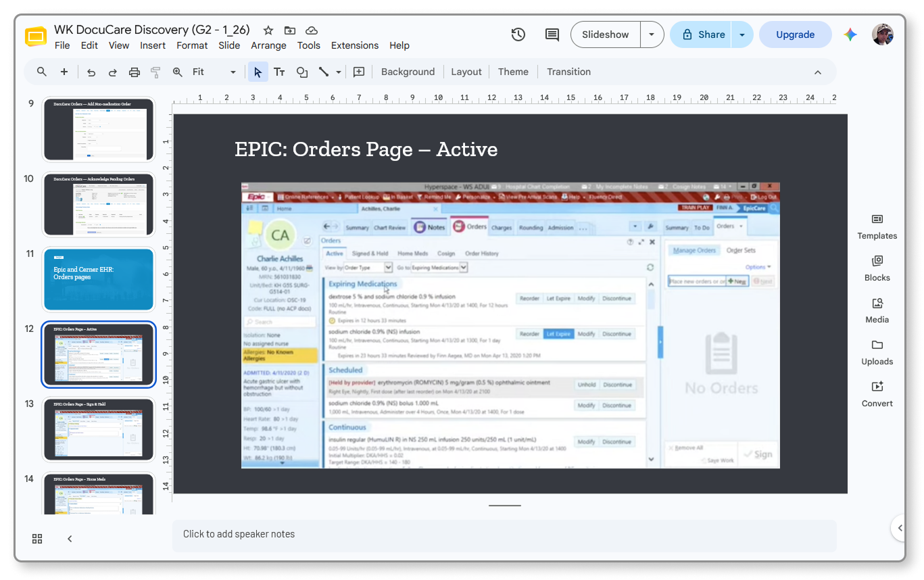924x580 pixels.
Task: Open the Arrange menu
Action: [x=268, y=45]
